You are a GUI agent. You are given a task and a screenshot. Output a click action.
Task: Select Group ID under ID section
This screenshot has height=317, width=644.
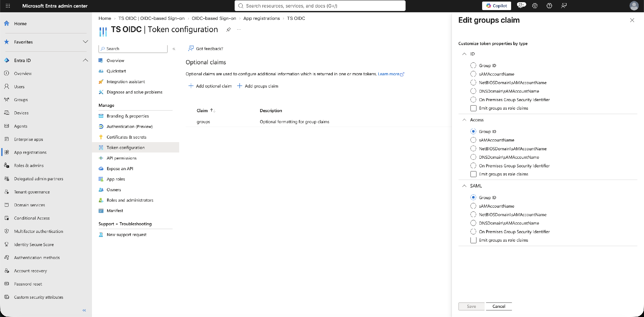pos(473,66)
